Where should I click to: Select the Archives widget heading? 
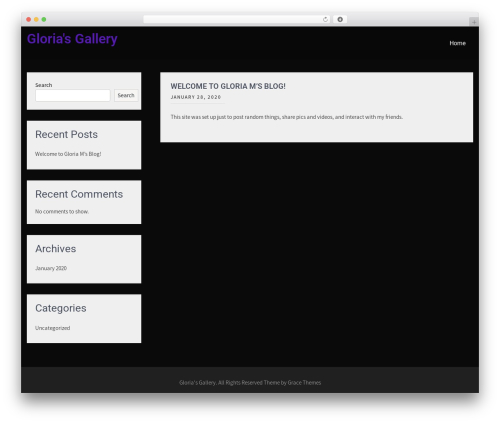click(56, 249)
